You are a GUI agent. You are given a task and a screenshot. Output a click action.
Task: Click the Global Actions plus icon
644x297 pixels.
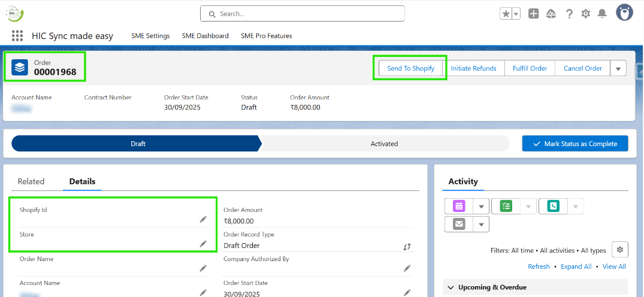(534, 14)
